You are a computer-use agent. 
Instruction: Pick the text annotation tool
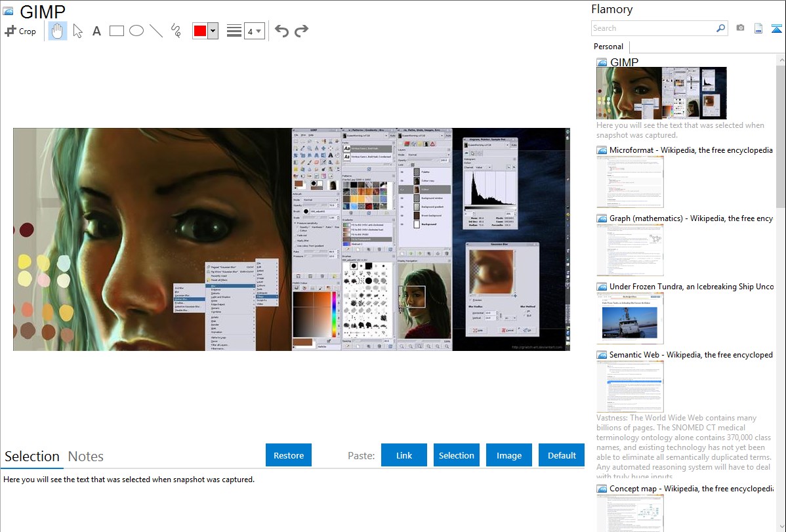pyautogui.click(x=96, y=31)
